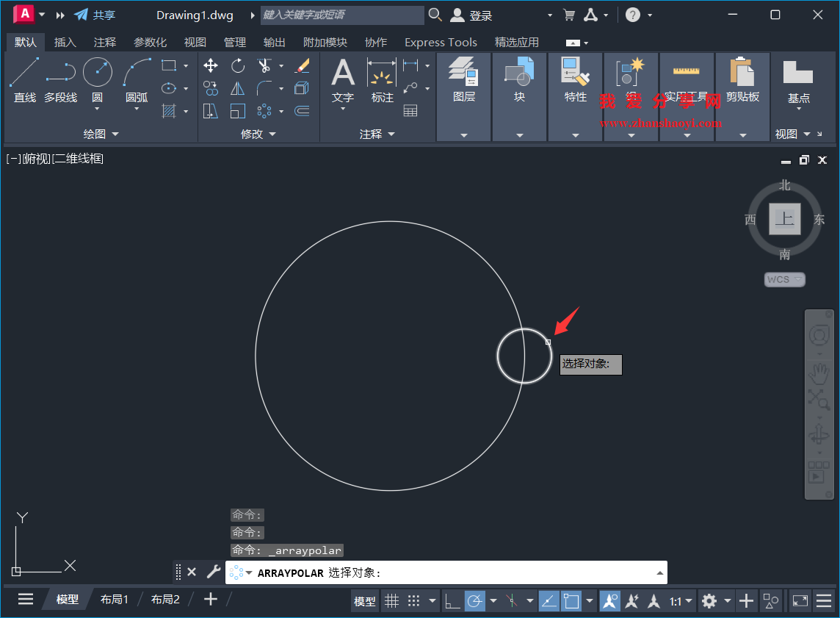Click the 标注 (Dimension) tool
The width and height of the screenshot is (840, 618).
(382, 77)
